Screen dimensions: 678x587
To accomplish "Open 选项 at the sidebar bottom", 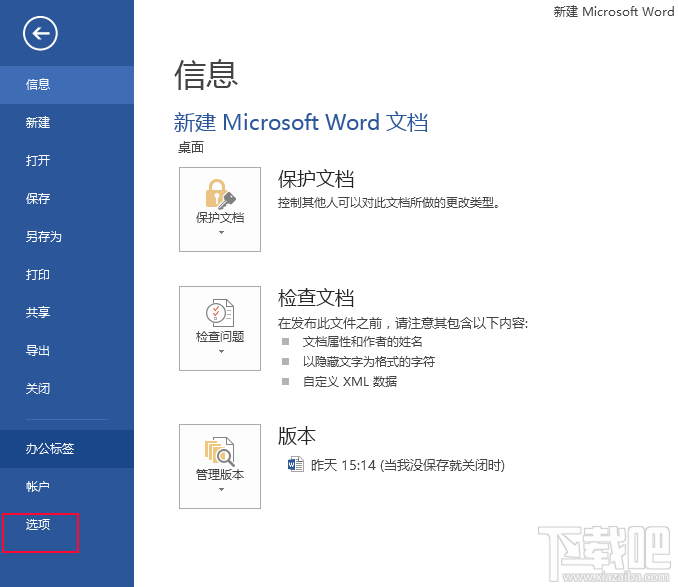I will 67,525.
